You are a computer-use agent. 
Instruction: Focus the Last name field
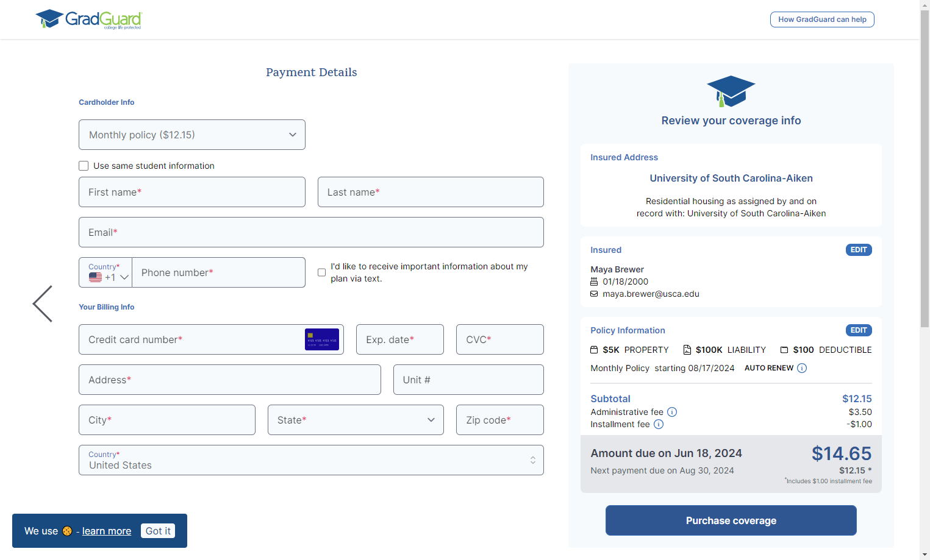coord(431,192)
